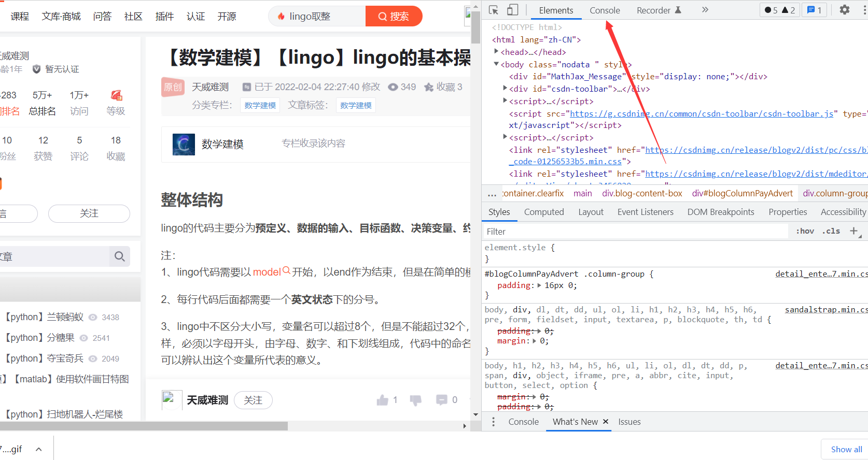Open the more tabs chevron in DevTools
The height and width of the screenshot is (460, 868).
point(705,10)
